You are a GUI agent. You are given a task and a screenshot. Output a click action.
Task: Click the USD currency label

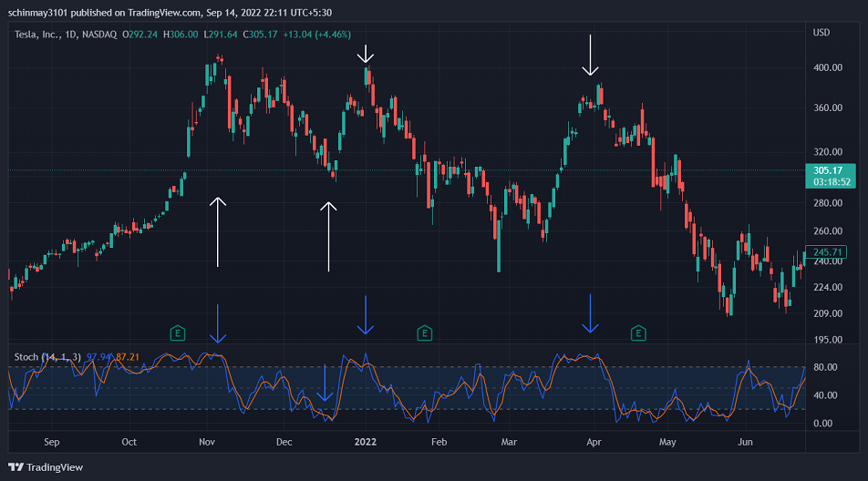[x=821, y=33]
